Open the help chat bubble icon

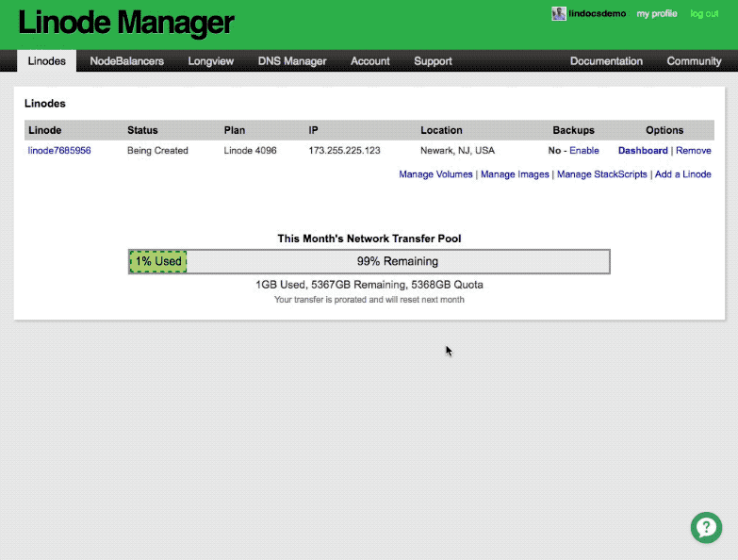[706, 528]
